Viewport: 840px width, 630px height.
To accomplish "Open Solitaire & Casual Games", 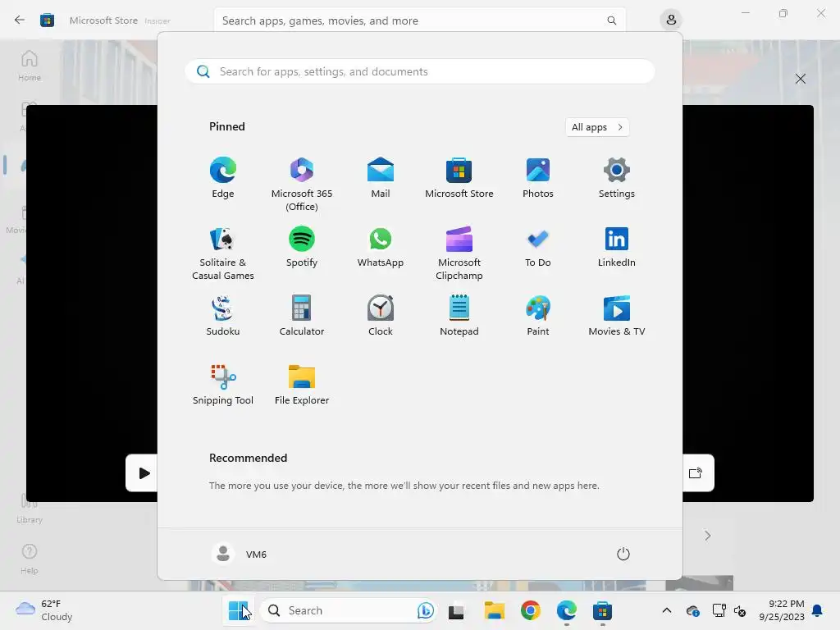I will coord(223,253).
